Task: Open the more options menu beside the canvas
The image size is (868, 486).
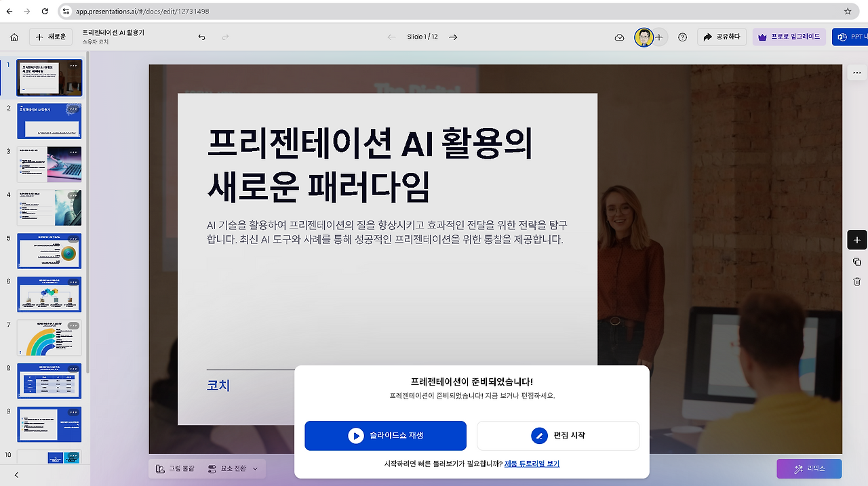Action: click(856, 72)
